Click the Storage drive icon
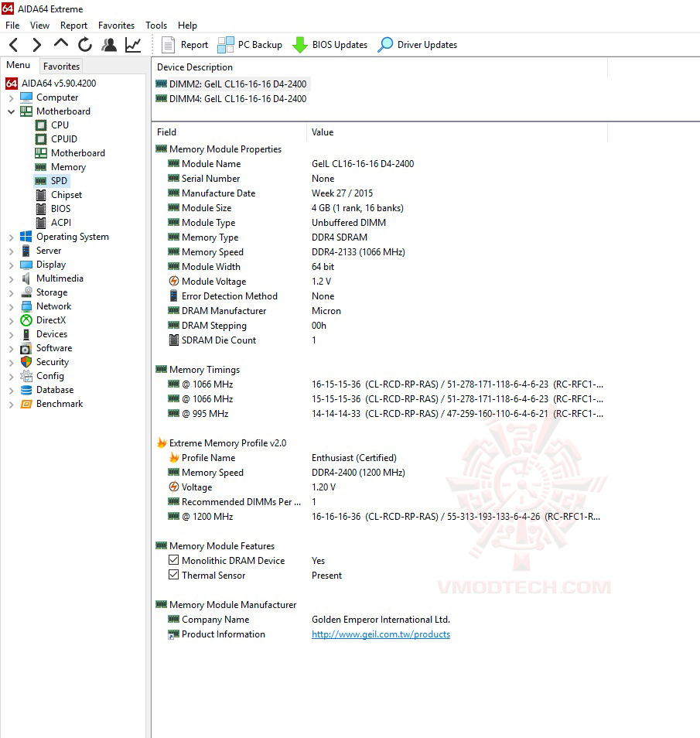This screenshot has height=738, width=700. point(26,292)
